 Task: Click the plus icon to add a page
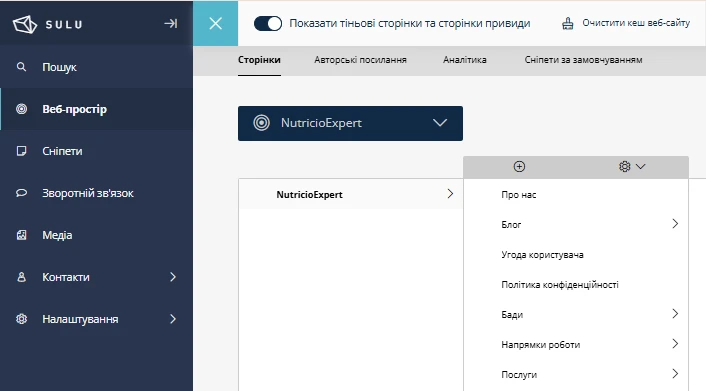click(519, 167)
